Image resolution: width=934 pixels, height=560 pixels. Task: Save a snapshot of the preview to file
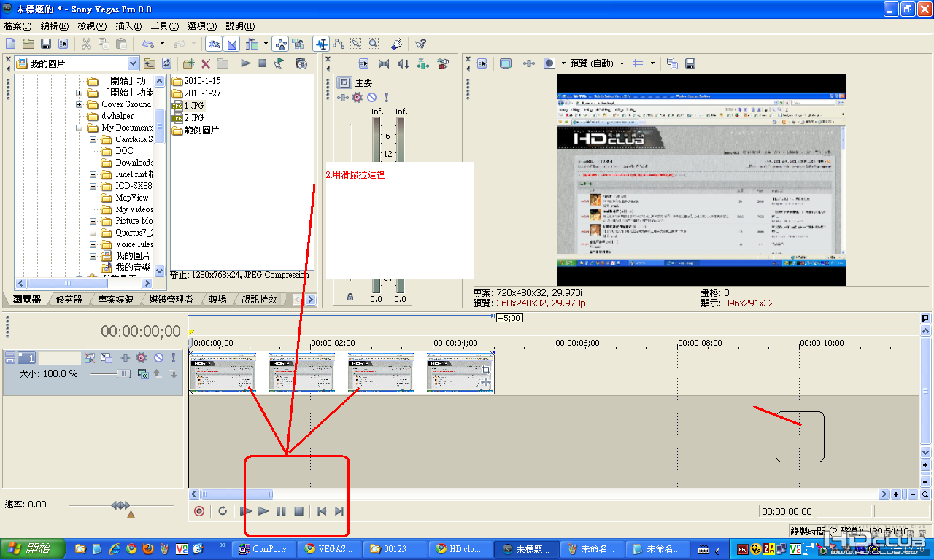click(x=690, y=63)
